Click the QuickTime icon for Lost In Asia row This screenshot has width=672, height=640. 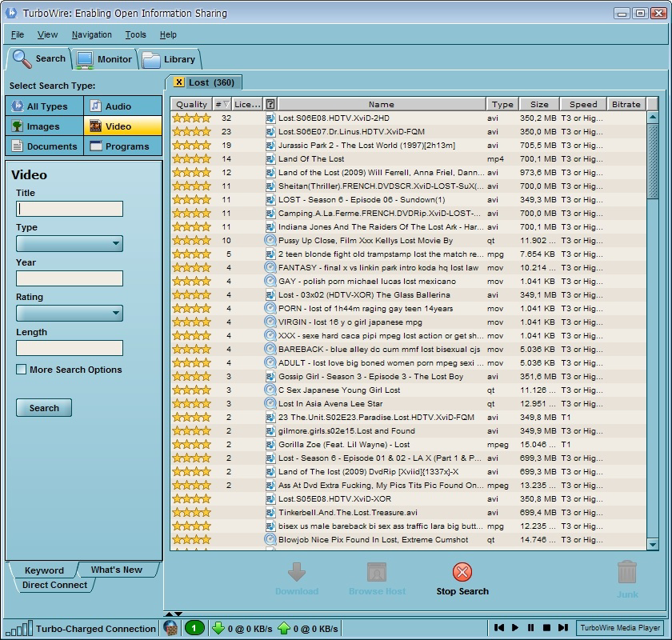pyautogui.click(x=270, y=403)
